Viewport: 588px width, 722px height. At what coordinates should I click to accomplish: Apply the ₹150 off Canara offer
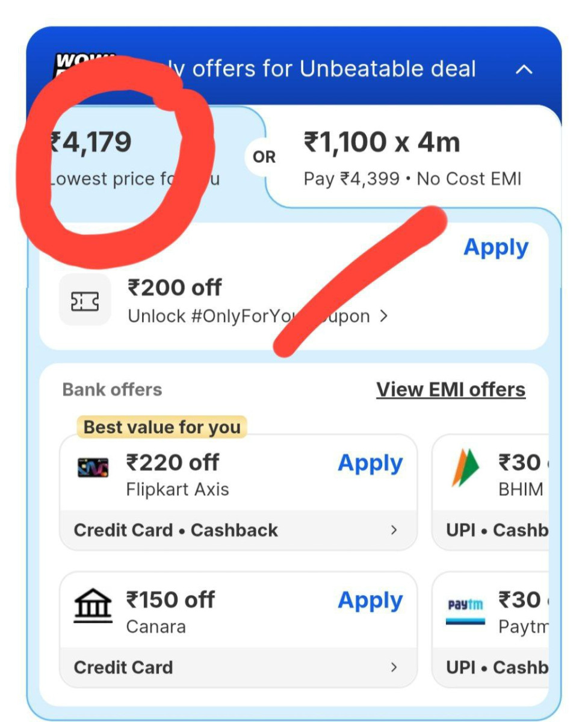(370, 600)
